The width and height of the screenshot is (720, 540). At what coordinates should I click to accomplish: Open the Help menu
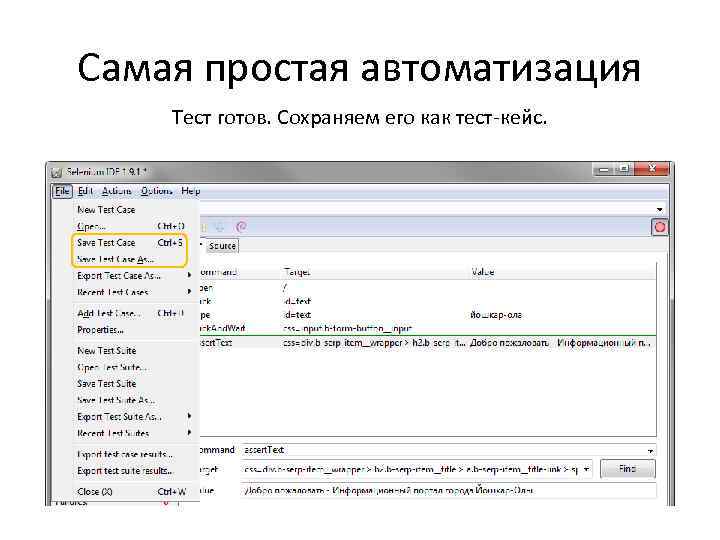point(191,191)
